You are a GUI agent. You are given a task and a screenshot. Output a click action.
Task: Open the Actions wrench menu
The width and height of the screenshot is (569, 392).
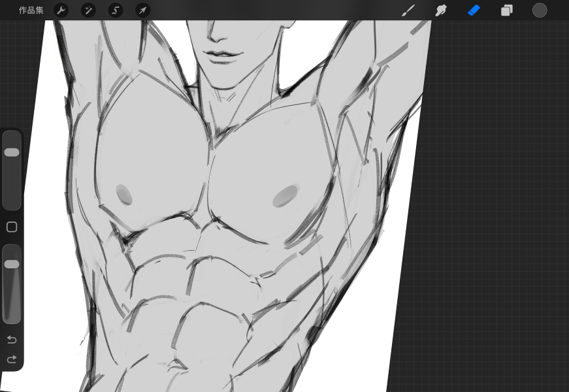pyautogui.click(x=61, y=10)
